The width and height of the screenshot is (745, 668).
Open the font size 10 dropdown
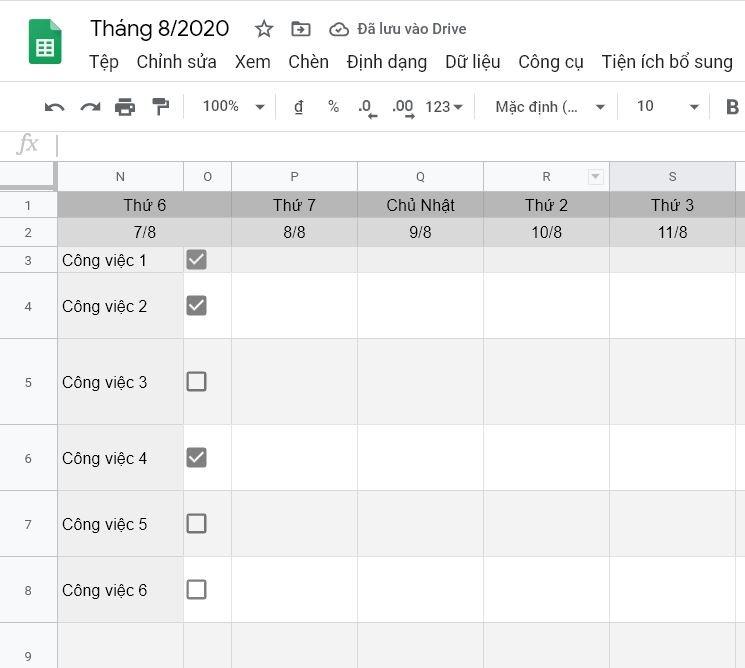(668, 106)
